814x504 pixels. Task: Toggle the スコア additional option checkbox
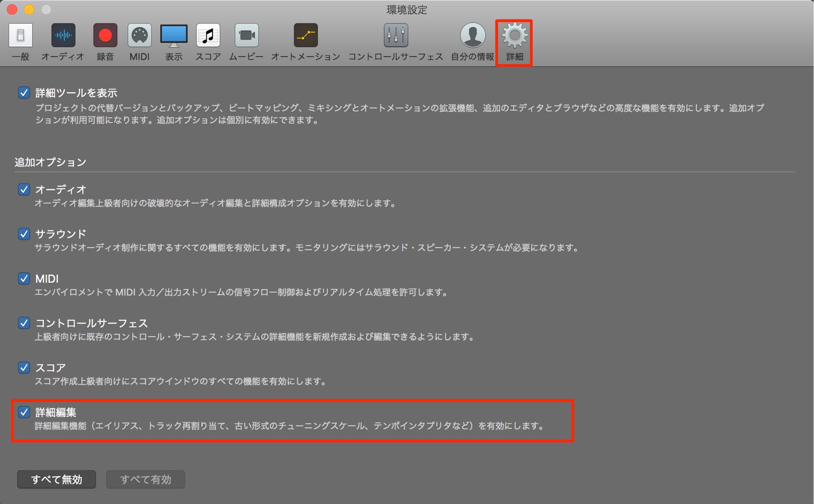pyautogui.click(x=24, y=367)
